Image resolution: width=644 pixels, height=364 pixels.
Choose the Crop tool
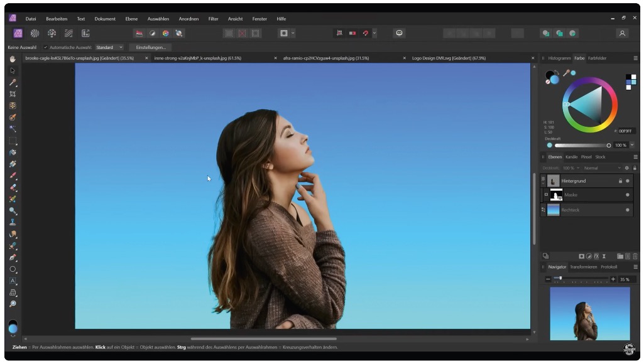tap(13, 94)
